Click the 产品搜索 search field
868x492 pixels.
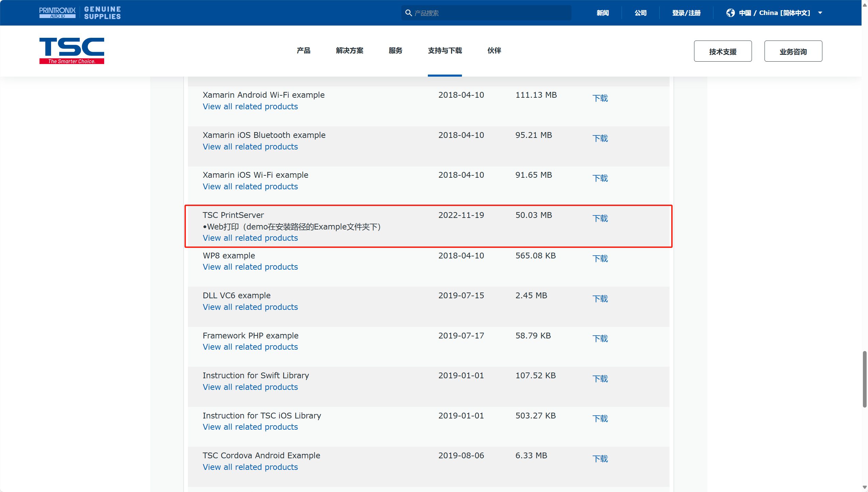pos(486,13)
